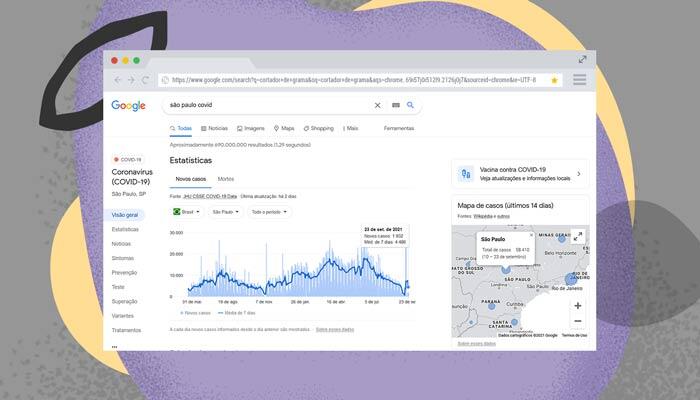Screen dimensions: 700x400
Task: Click the Coronavírus (COVID-19) title
Action: [132, 177]
